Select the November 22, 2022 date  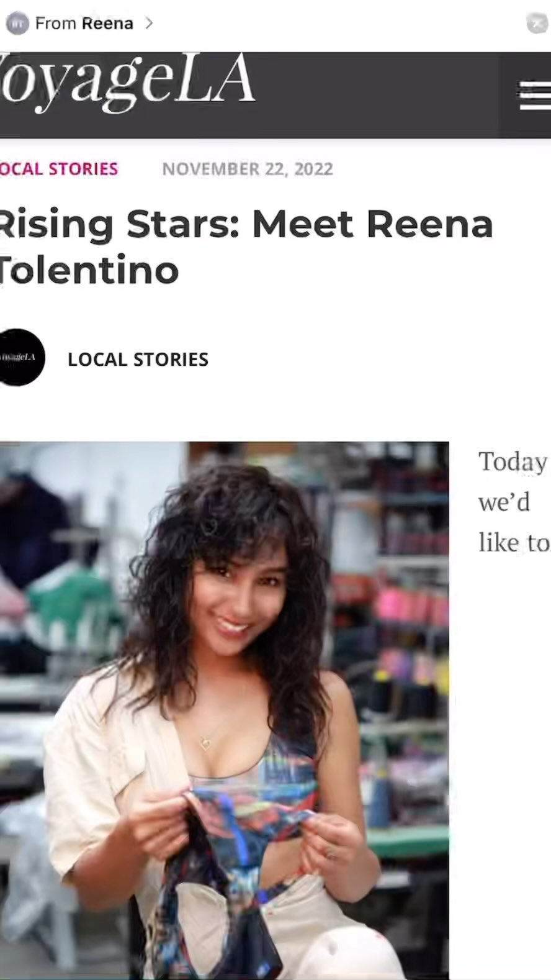click(x=248, y=169)
